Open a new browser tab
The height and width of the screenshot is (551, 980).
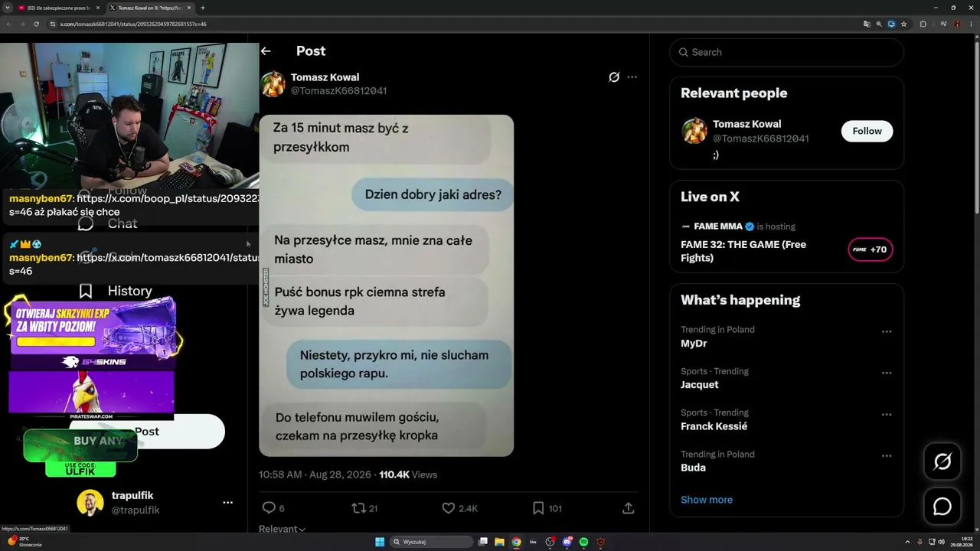(x=202, y=8)
